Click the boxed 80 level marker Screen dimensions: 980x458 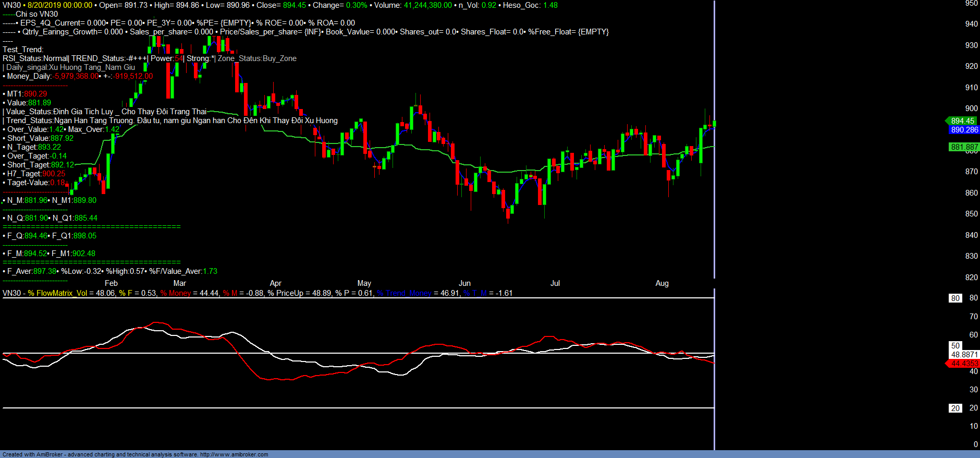(955, 298)
